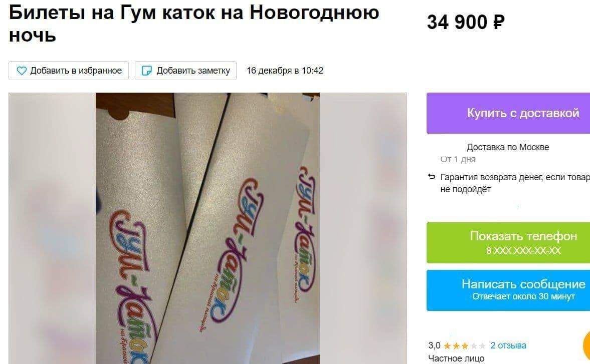Click the Частное лицо seller label
Screen dimensions: 590x364
click(456, 358)
